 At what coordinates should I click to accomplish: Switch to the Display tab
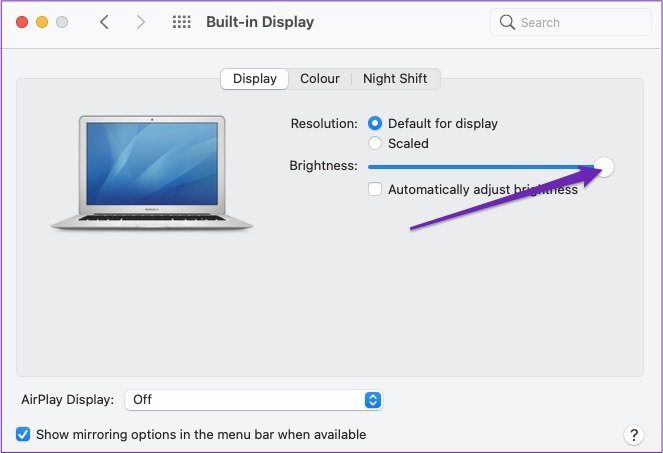pos(255,79)
